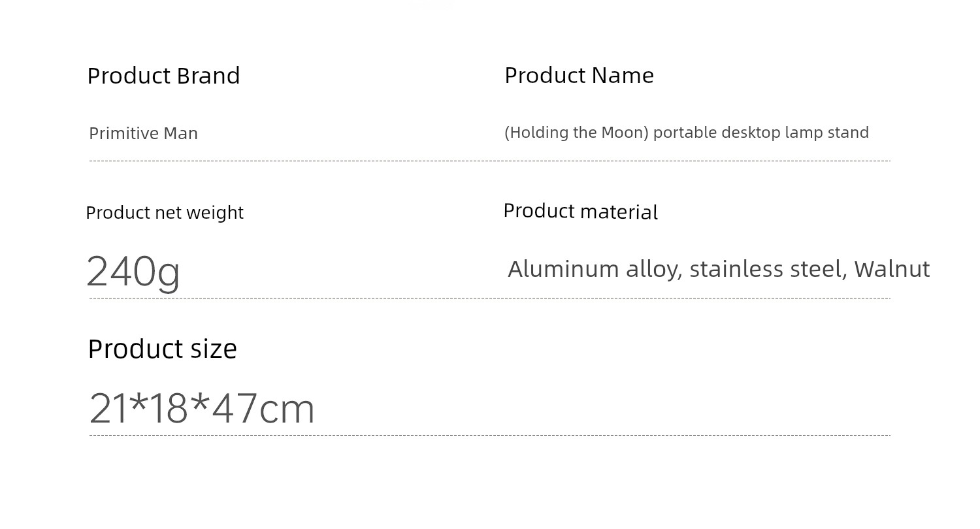
Task: Click the Product material label
Action: [581, 211]
